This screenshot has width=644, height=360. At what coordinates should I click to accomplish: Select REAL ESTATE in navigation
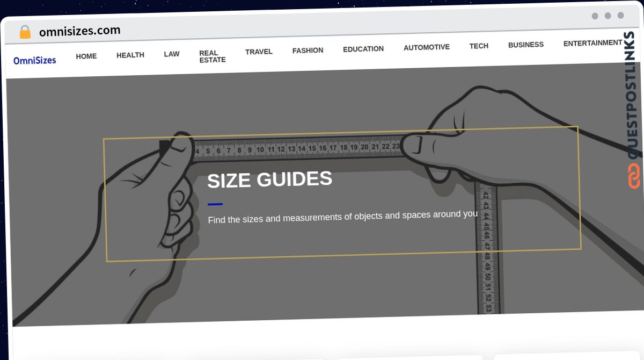(213, 56)
